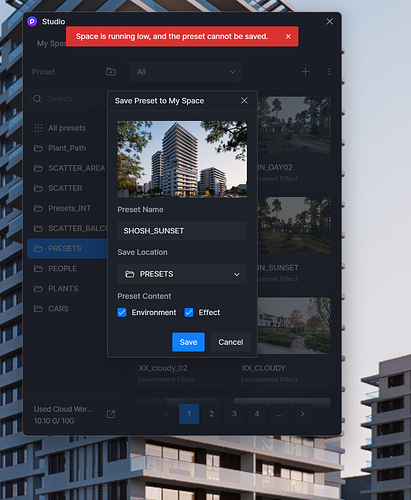Open the vertical three-dot more menu
Image resolution: width=411 pixels, height=500 pixels.
[x=329, y=72]
